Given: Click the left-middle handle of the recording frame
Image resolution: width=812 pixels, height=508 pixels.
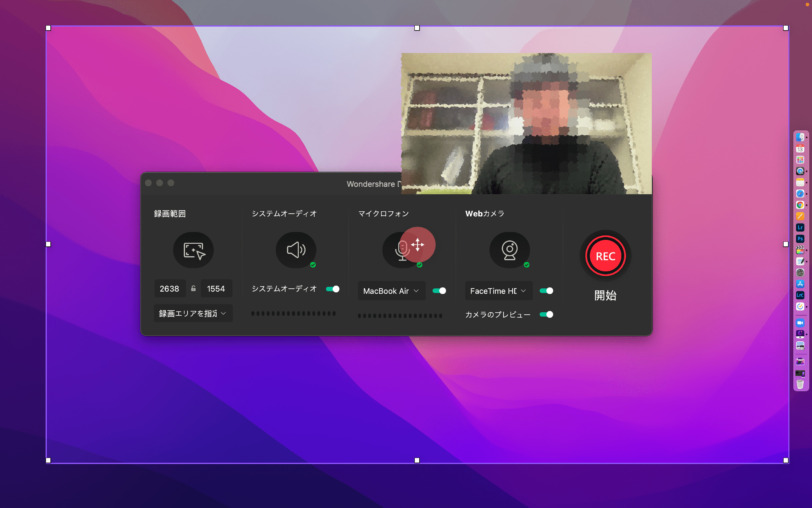Looking at the screenshot, I should click(x=48, y=244).
